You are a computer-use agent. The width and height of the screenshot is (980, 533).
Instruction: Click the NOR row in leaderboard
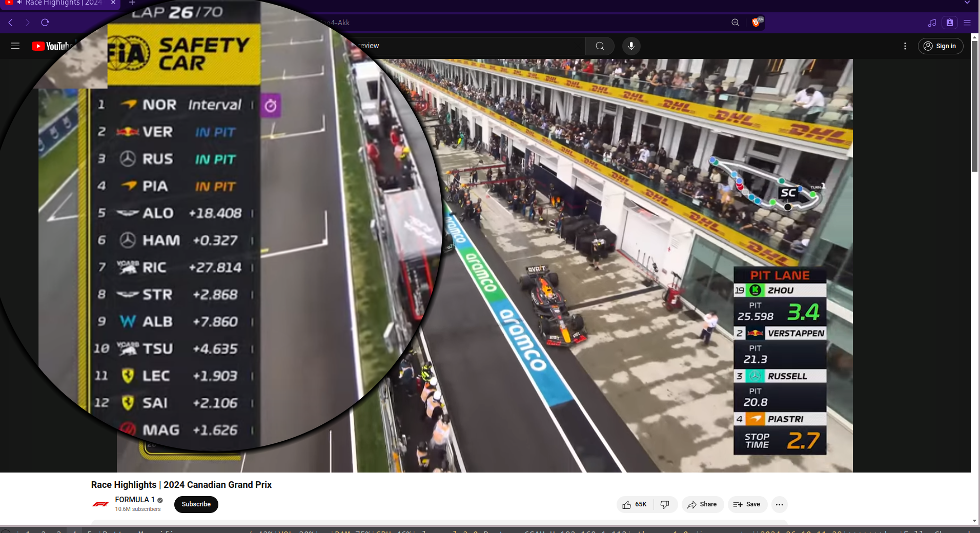174,105
